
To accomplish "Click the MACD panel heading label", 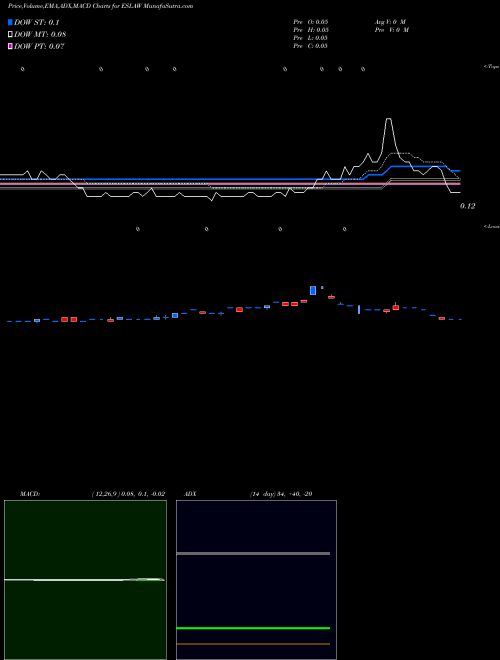I will coord(30,494).
